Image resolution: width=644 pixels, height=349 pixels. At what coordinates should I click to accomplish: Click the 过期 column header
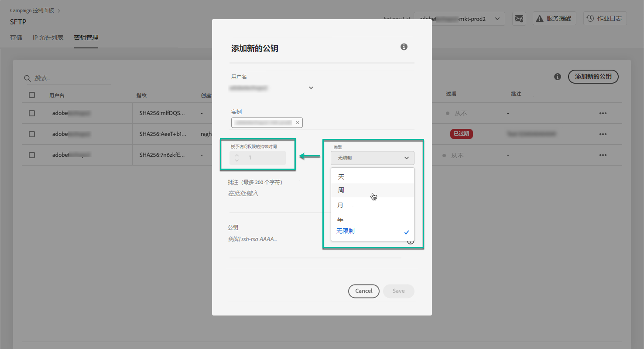click(451, 94)
